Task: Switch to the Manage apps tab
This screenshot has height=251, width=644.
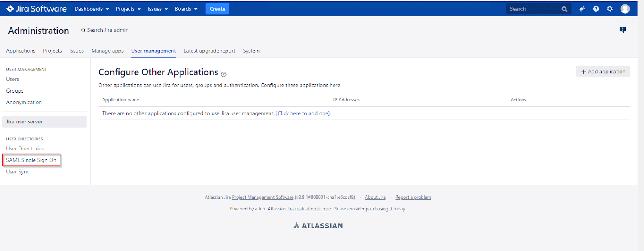Action: 107,51
